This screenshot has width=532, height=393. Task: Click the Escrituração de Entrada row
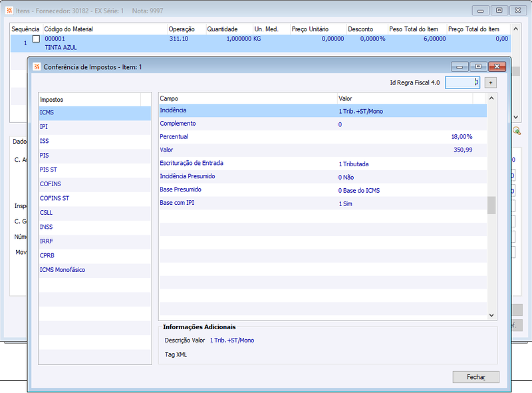pyautogui.click(x=323, y=164)
